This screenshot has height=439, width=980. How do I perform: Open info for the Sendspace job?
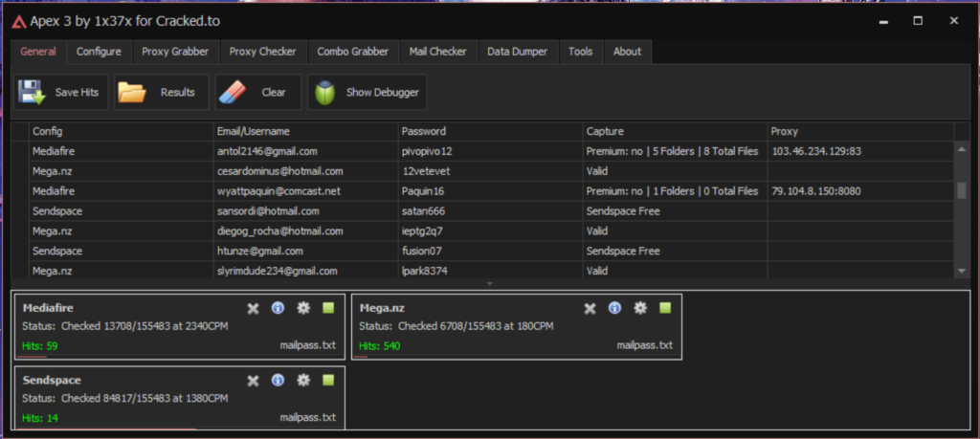pos(278,381)
